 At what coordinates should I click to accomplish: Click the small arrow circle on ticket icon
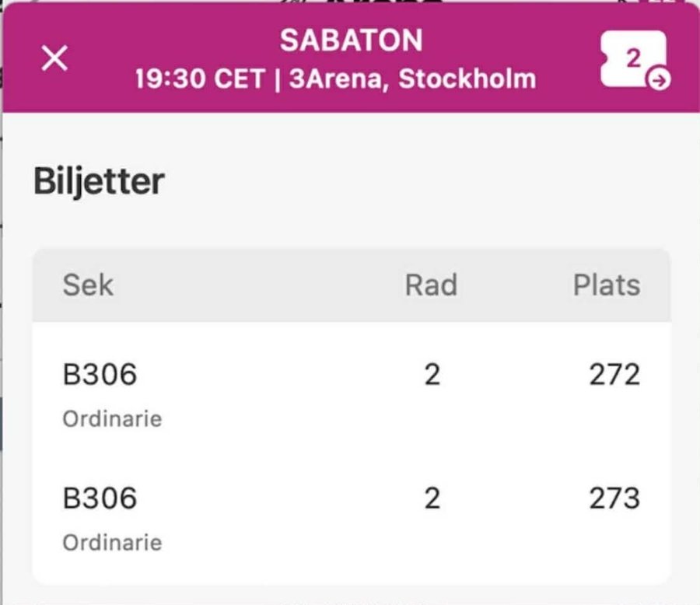click(x=659, y=80)
